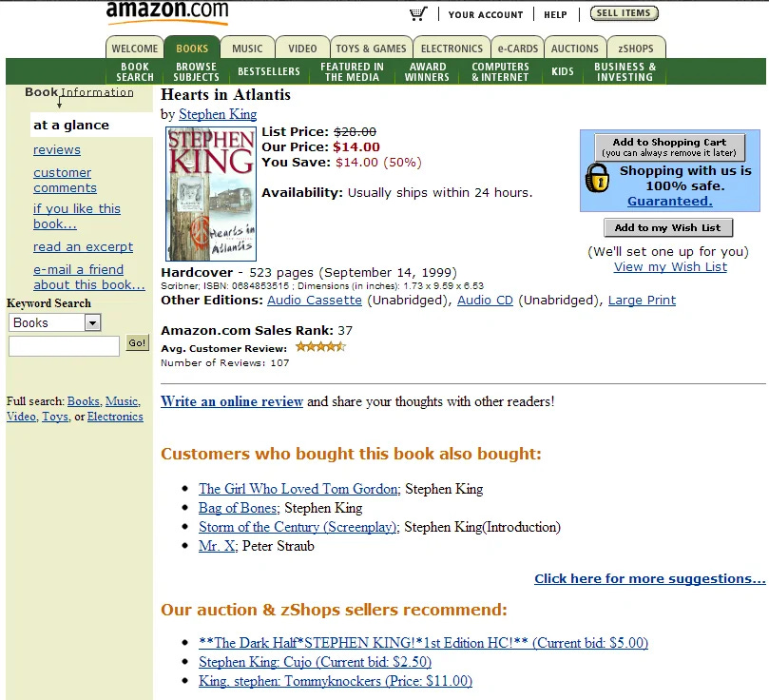
Task: Open Full search Electronics link
Action: (x=115, y=417)
